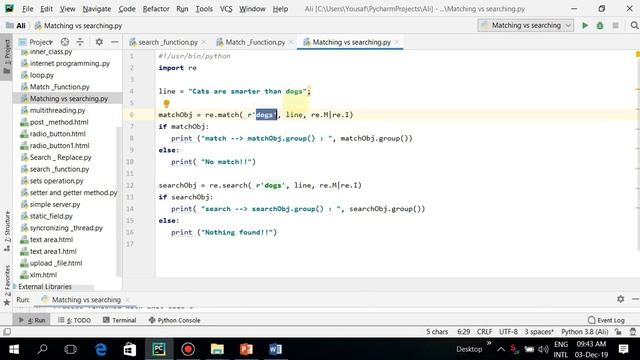Viewport: 640px width, 360px height.
Task: Close the search _function.py tab
Action: [204, 42]
